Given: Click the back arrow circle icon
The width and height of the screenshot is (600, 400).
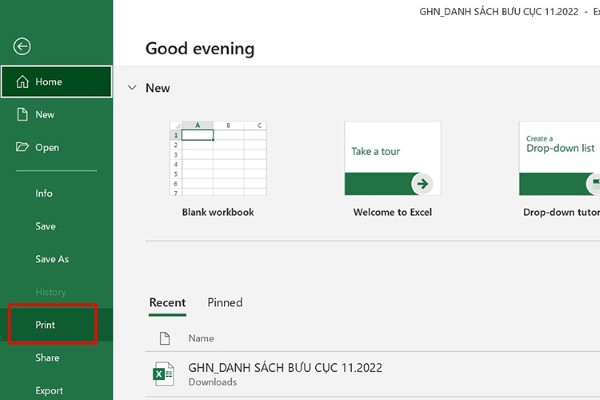Looking at the screenshot, I should tap(22, 46).
